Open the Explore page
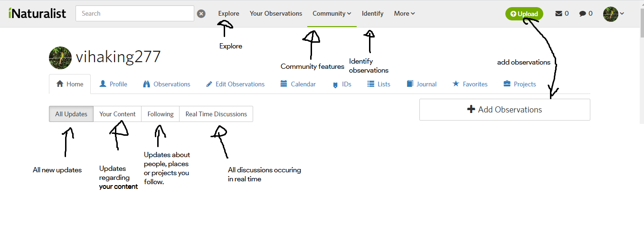Image resolution: width=644 pixels, height=234 pixels. pos(229,13)
